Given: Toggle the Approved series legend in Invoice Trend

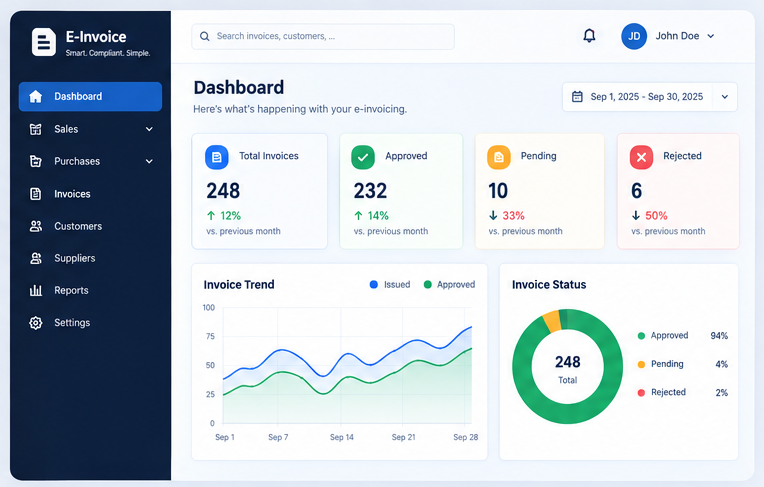Looking at the screenshot, I should pyautogui.click(x=449, y=285).
